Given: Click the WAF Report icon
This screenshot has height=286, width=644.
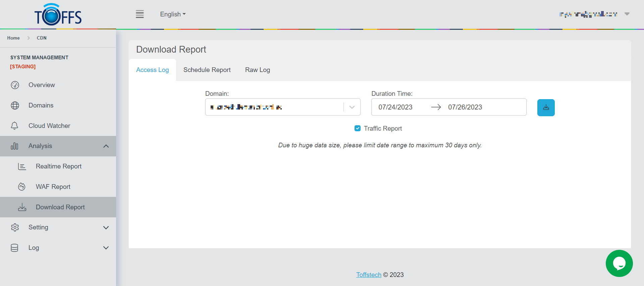Looking at the screenshot, I should click(22, 187).
